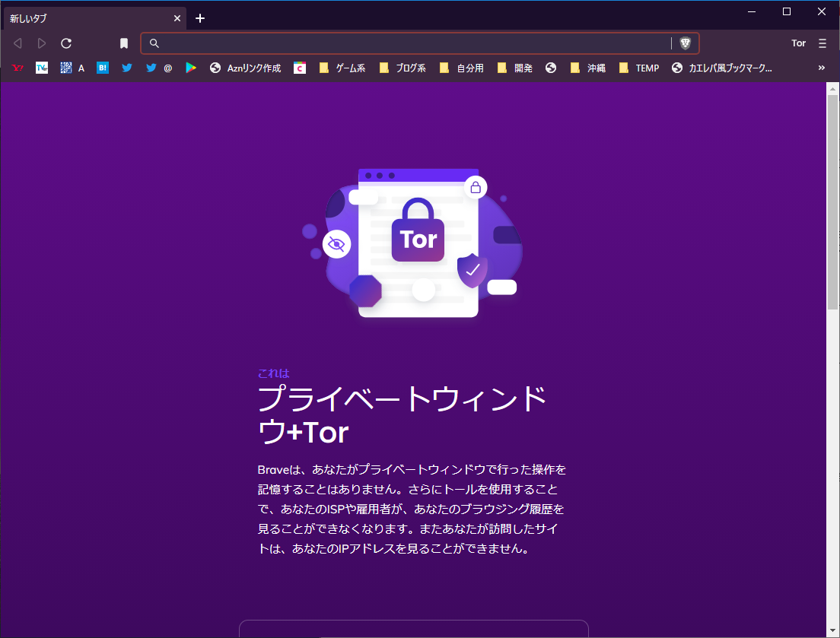
Task: Open the ゲーム系 bookmark folder
Action: [342, 68]
